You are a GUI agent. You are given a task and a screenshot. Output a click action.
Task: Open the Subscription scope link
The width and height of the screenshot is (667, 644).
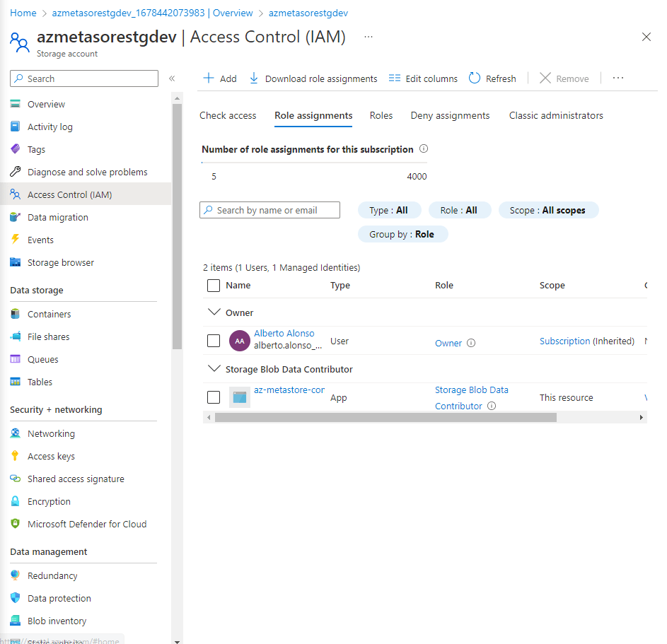pyautogui.click(x=564, y=341)
